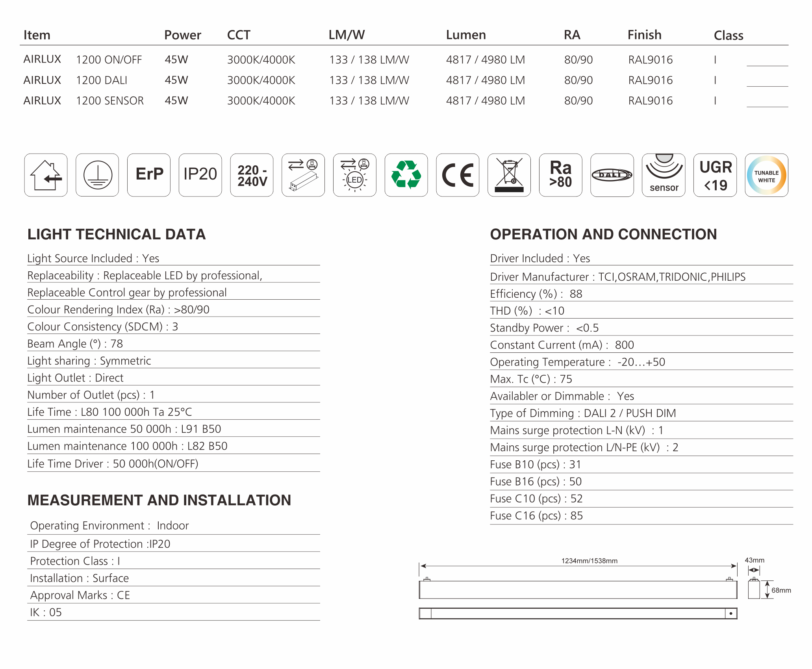Click the blank field in the 1200 SENSOR row

[x=767, y=102]
